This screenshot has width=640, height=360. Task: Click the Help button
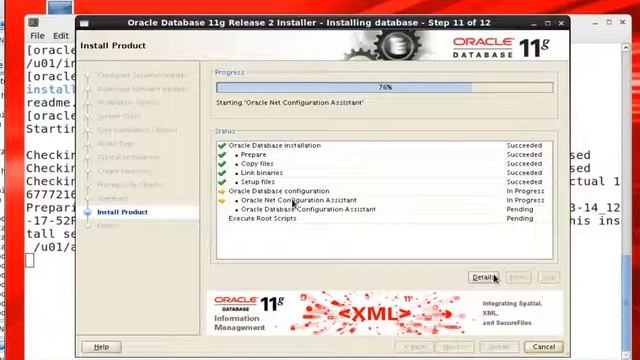(x=101, y=347)
